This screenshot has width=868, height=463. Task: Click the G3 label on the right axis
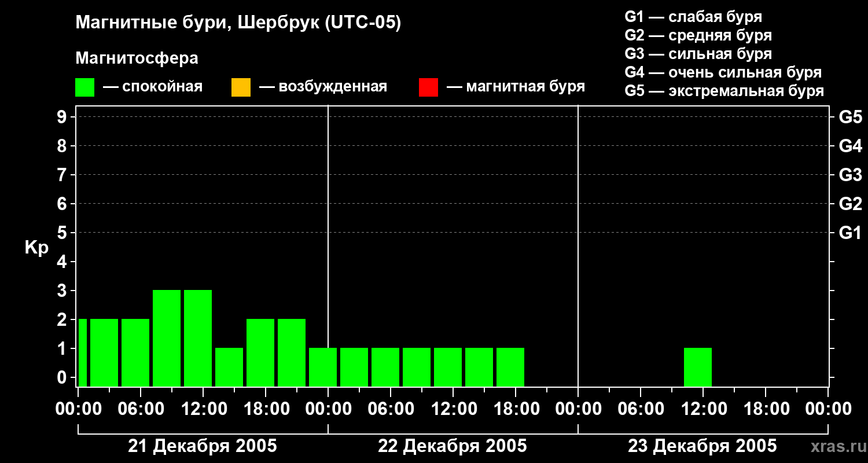pos(850,175)
